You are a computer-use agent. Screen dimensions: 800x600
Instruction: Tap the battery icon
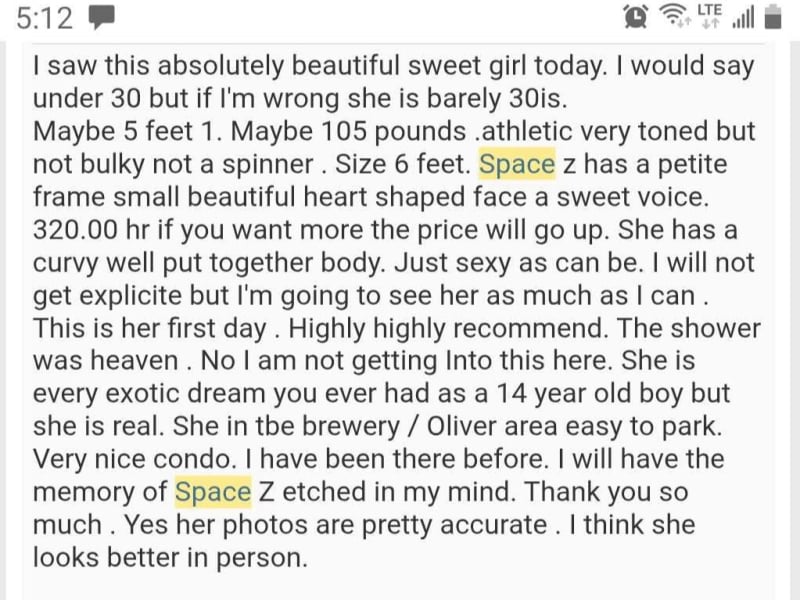pos(773,17)
